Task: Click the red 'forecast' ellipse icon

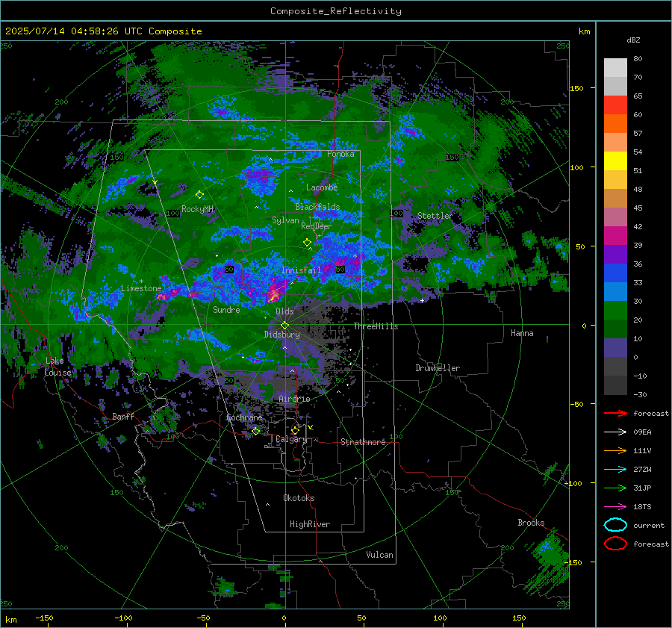Action: click(x=615, y=544)
